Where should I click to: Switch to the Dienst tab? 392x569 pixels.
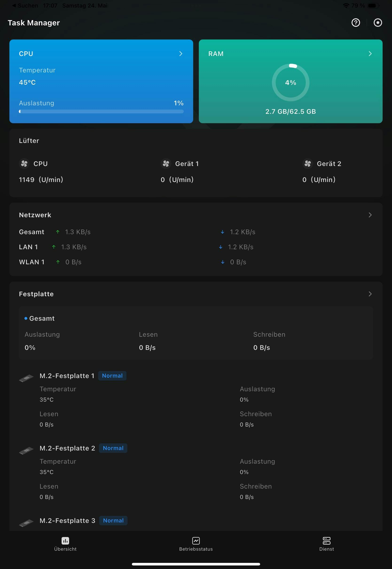click(326, 544)
